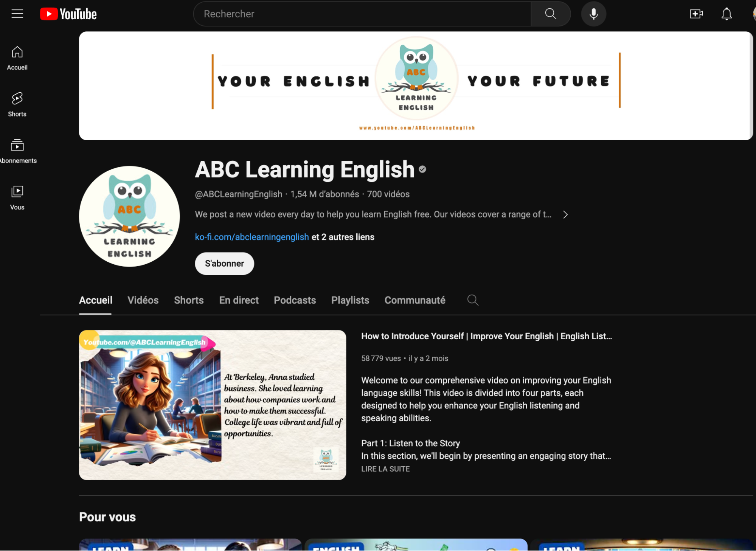
Task: Click the Rechercher search field
Action: 361,14
